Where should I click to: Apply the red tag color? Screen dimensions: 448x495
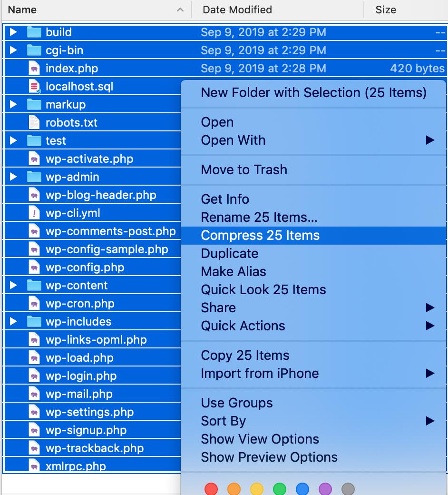211,489
